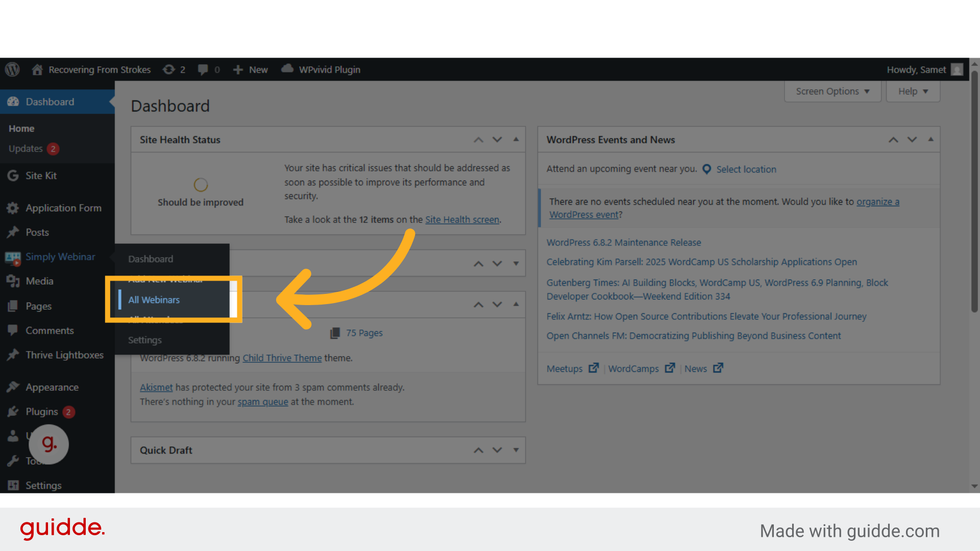Select Settings in Simply Webinar submenu
The width and height of the screenshot is (980, 551).
[x=145, y=340]
